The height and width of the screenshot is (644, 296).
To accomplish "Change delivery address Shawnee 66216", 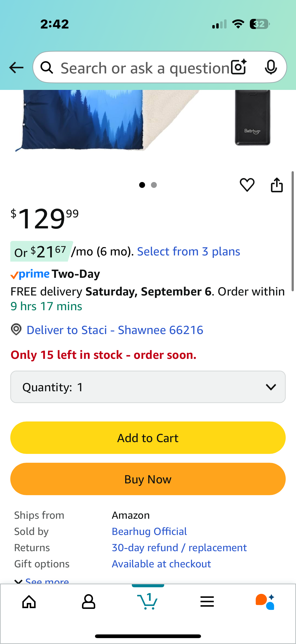I will tap(115, 330).
